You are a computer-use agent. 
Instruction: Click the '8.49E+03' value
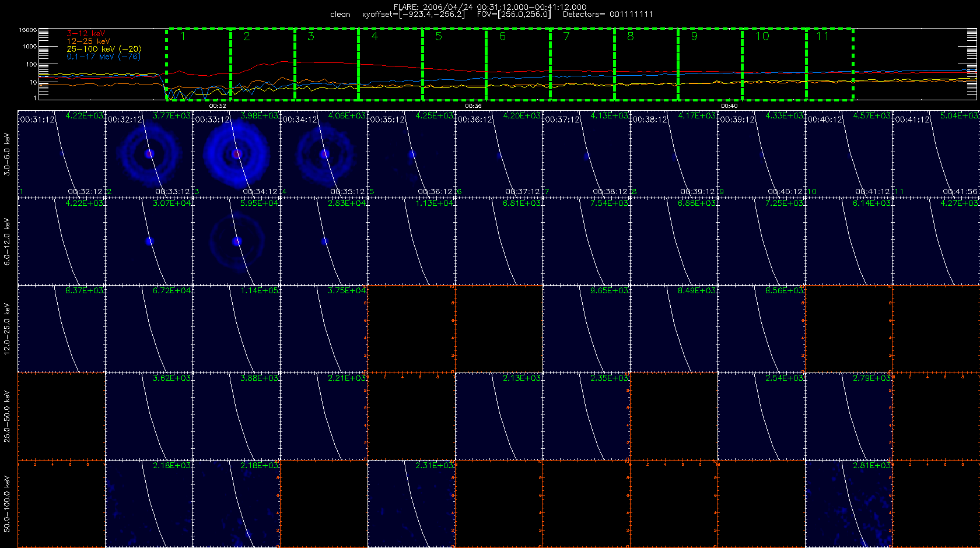tap(697, 291)
